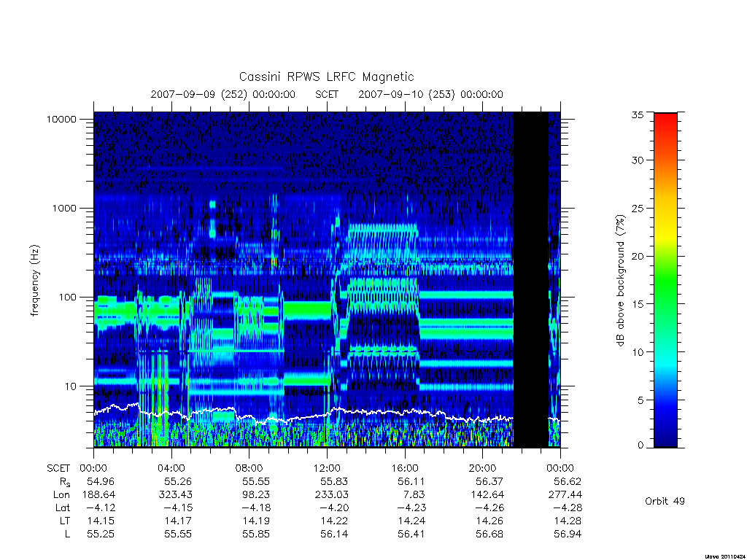Click the Lat value '-4.20'
Viewport: 747px width, 560px height.
[x=334, y=507]
